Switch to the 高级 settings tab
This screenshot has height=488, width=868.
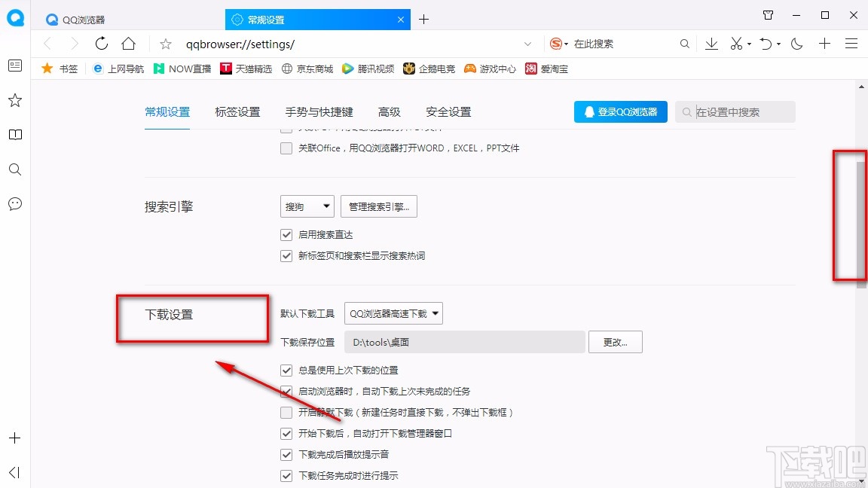click(x=390, y=111)
